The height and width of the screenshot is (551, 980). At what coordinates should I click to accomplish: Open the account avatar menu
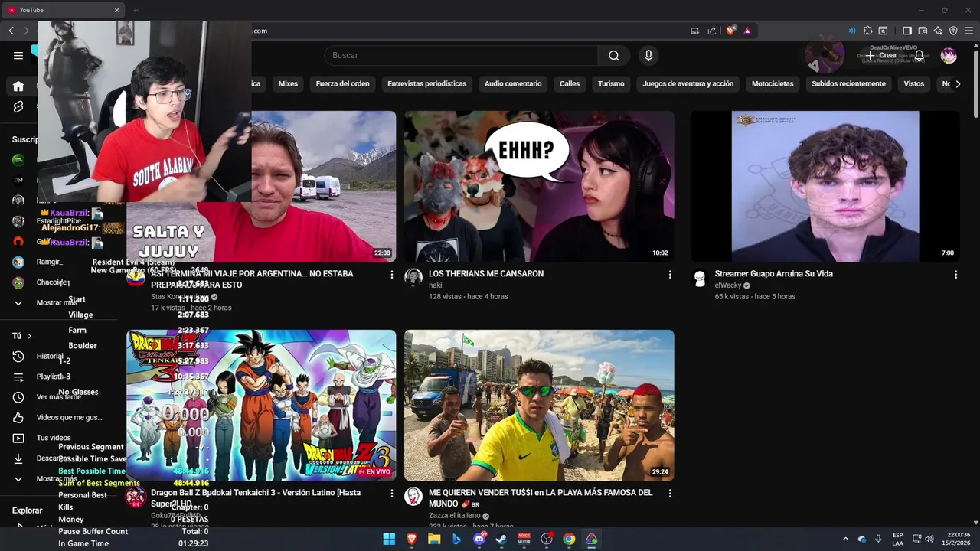pyautogui.click(x=949, y=55)
